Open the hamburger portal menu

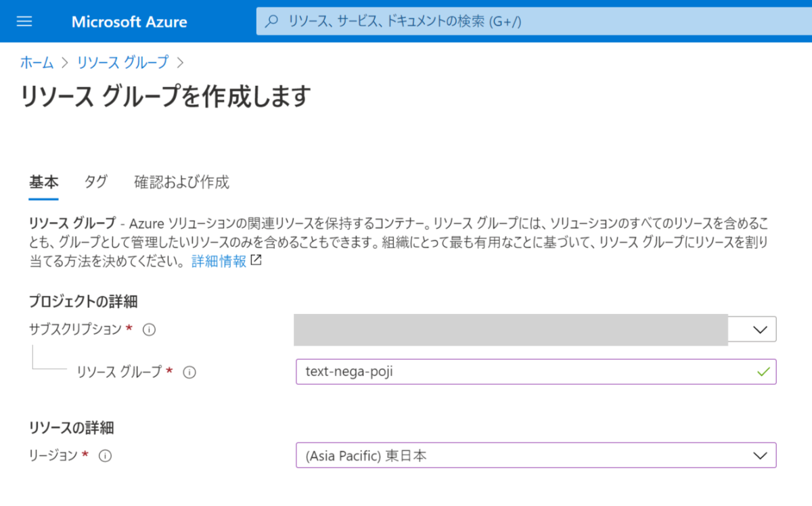pos(24,21)
